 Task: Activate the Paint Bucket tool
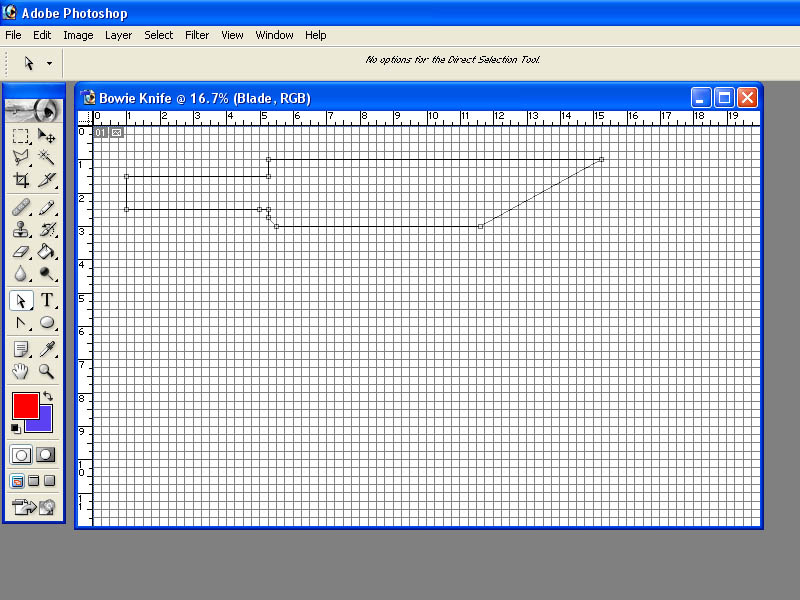[x=46, y=252]
